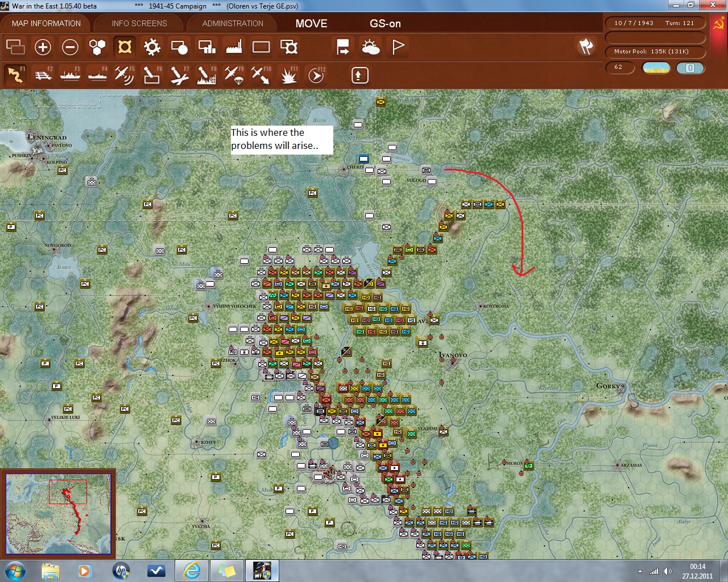Image resolution: width=728 pixels, height=582 pixels.
Task: Click the flag with arrow icon
Action: pyautogui.click(x=343, y=47)
